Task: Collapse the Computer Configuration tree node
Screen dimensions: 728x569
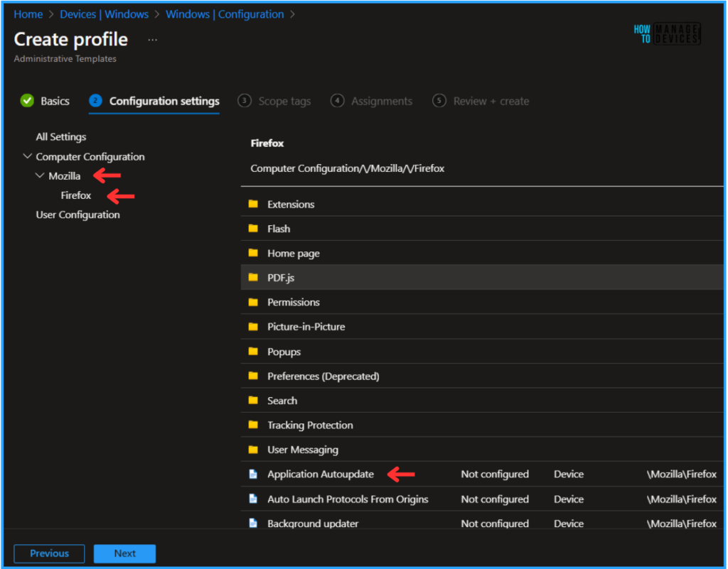Action: [x=28, y=156]
